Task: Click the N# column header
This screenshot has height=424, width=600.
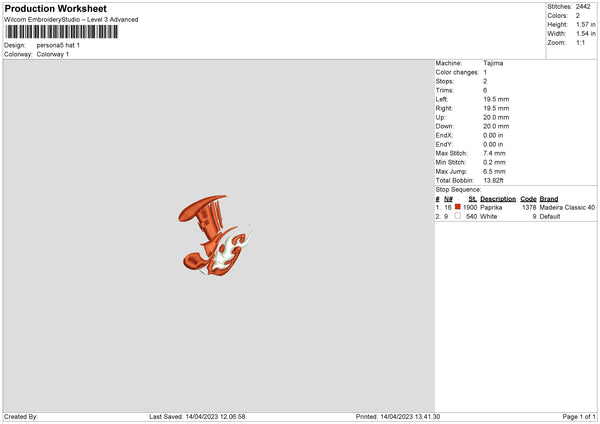Action: (x=448, y=199)
